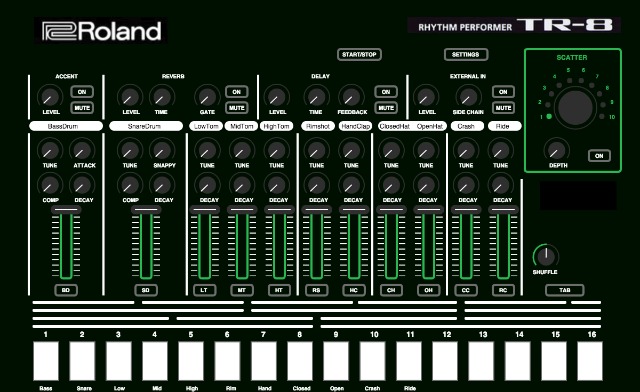Click the Reverb GATE knob
The image size is (640, 392).
point(207,98)
